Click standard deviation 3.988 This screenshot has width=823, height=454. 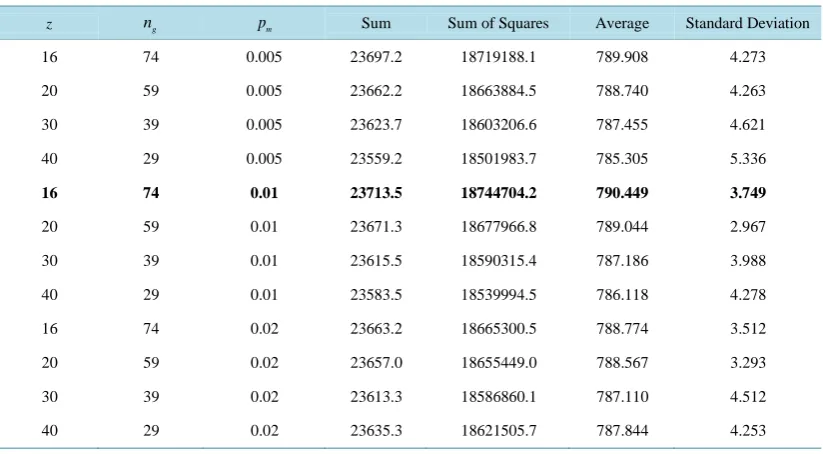[x=747, y=261]
